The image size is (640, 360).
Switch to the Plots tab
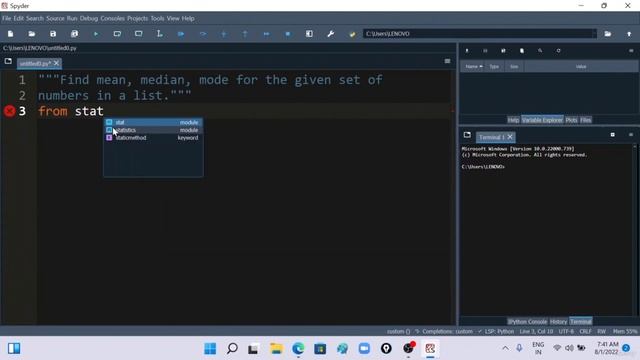[x=571, y=120]
